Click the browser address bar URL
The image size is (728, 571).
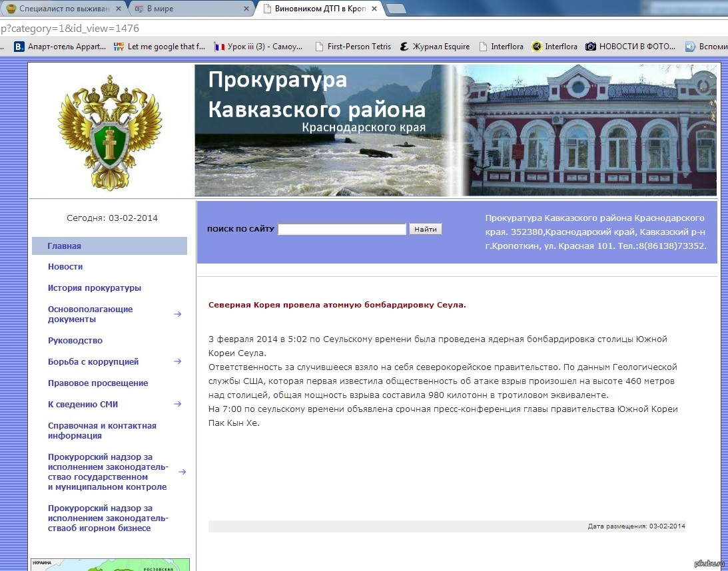pos(200,29)
